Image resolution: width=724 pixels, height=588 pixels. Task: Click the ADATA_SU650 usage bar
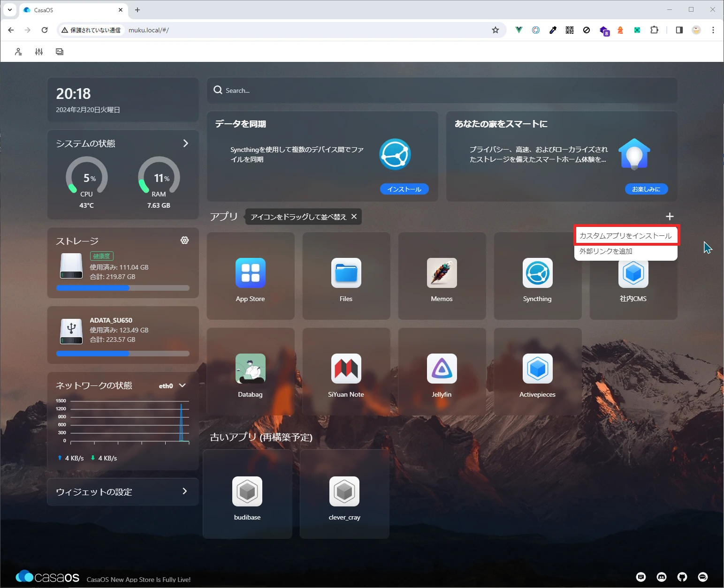pyautogui.click(x=123, y=354)
